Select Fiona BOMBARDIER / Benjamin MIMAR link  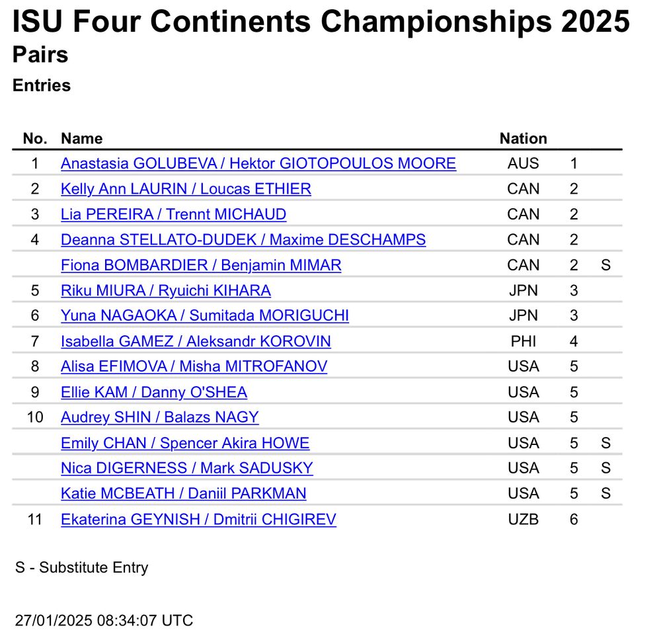click(201, 265)
